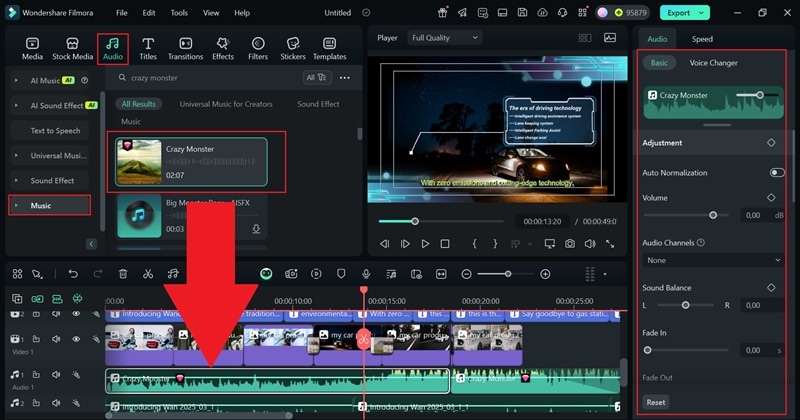The image size is (800, 420).
Task: Click the marker shield icon in timeline toolbar
Action: [x=341, y=274]
